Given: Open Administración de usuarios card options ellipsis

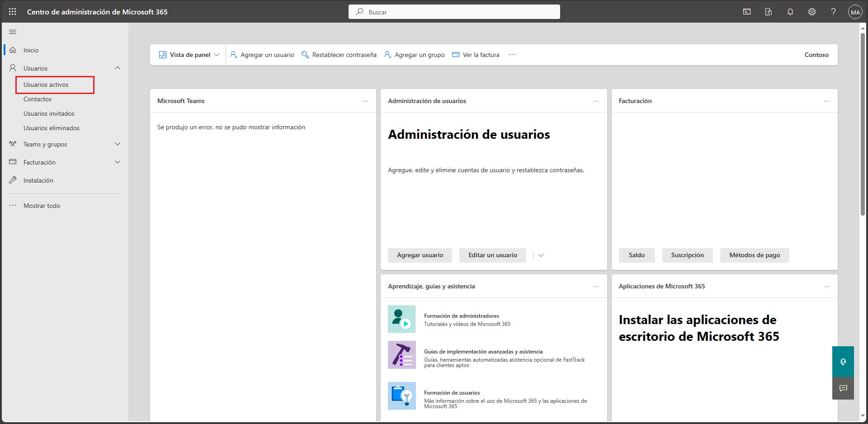Looking at the screenshot, I should click(596, 101).
